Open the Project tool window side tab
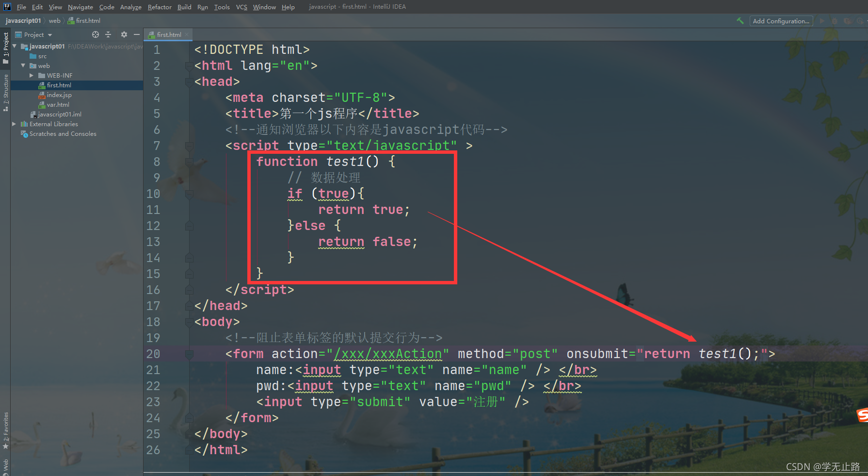 (x=5, y=48)
